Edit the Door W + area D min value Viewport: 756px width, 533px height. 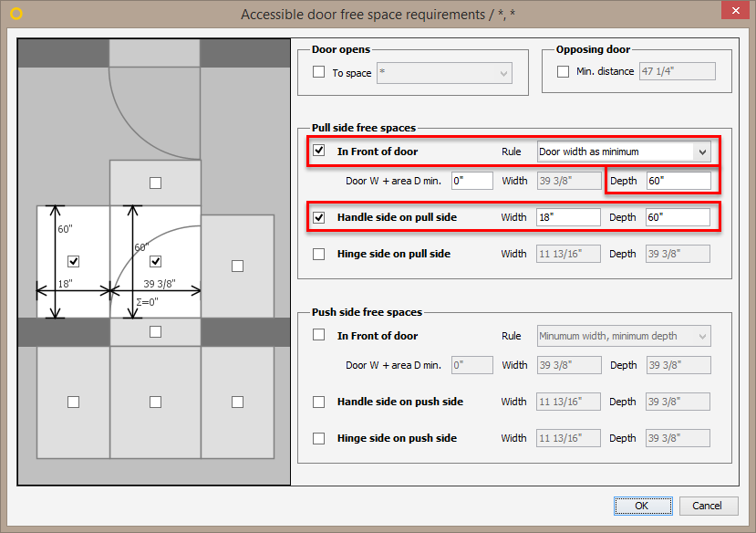pos(471,181)
